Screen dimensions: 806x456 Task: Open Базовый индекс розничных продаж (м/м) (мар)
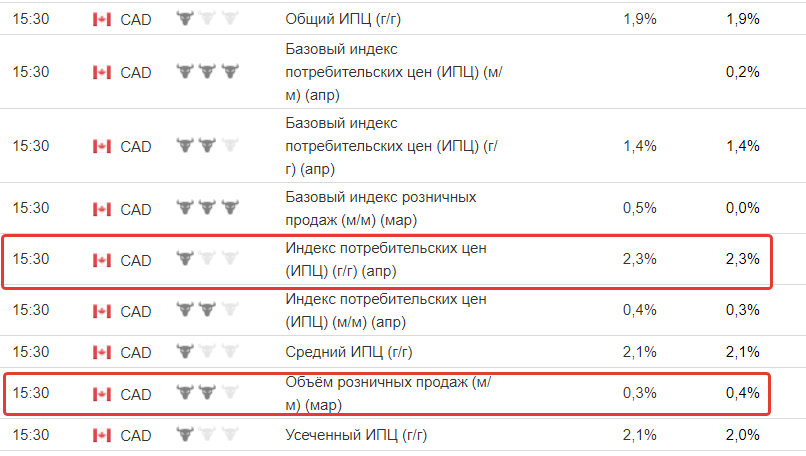point(381,208)
